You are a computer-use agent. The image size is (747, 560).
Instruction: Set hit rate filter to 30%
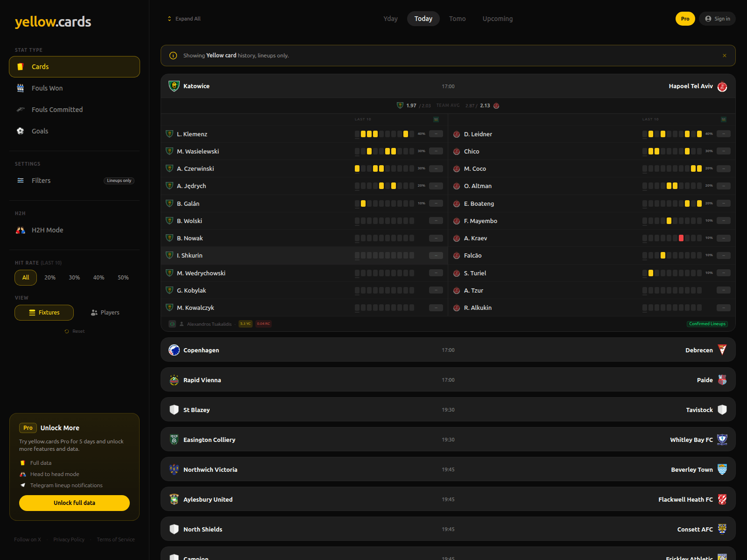coord(74,278)
